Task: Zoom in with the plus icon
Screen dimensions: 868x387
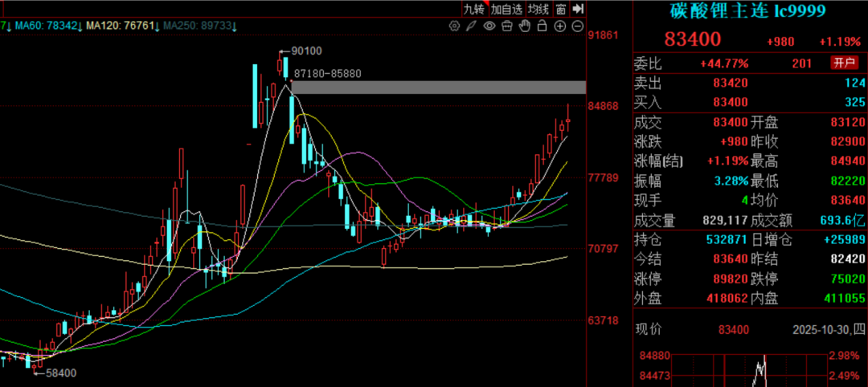Action: [560, 26]
